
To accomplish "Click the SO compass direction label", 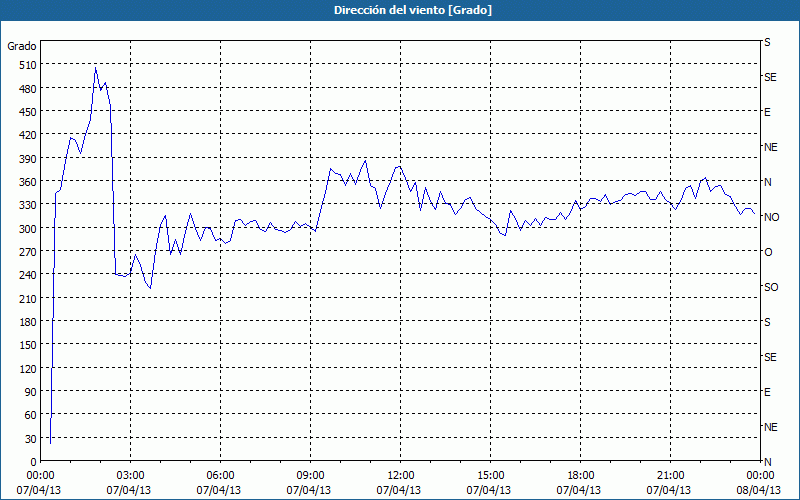I will (x=771, y=287).
